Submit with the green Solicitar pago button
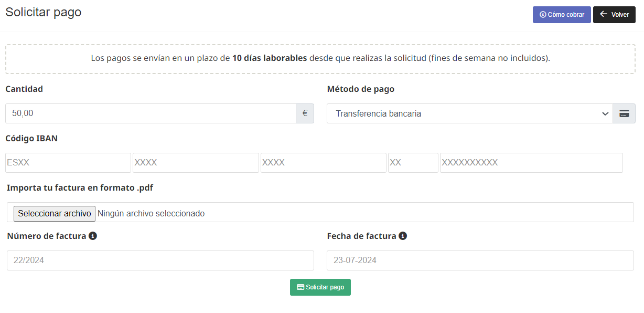 click(x=320, y=287)
